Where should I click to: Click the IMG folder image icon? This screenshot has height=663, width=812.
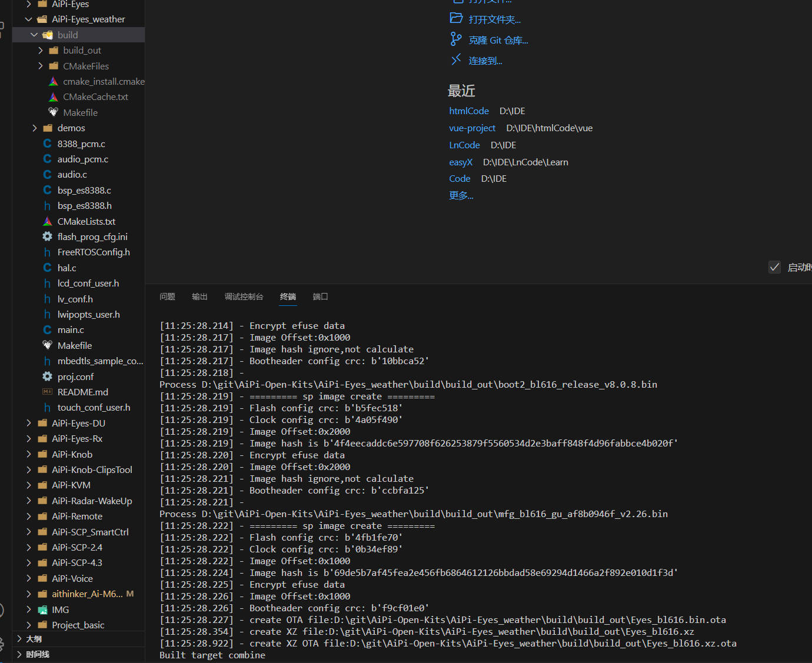pos(42,609)
